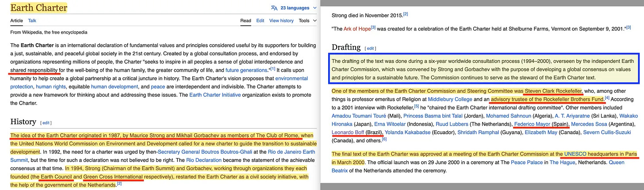Click citation 6 after 'and others'
Image resolution: width=644 pixels, height=190 pixels.
pos(384,139)
